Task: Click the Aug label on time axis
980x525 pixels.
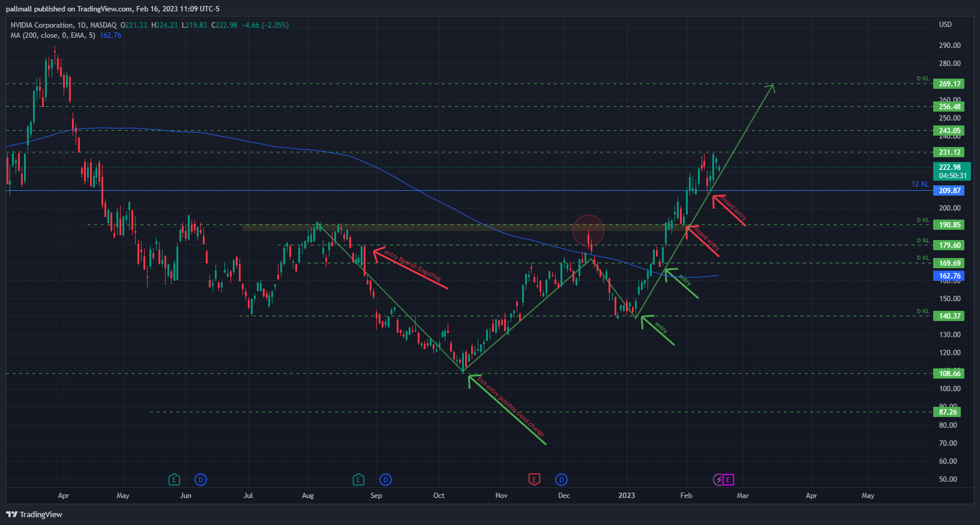Action: (308, 496)
